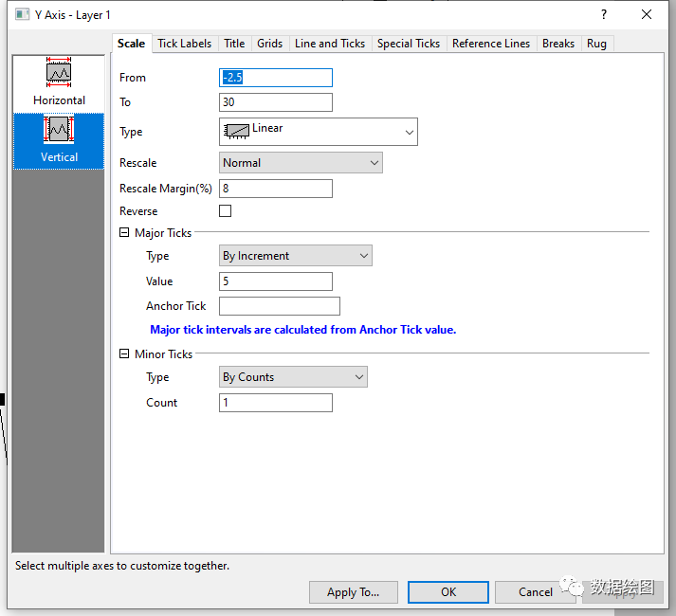Click the OK button
The width and height of the screenshot is (676, 616).
pos(448,592)
